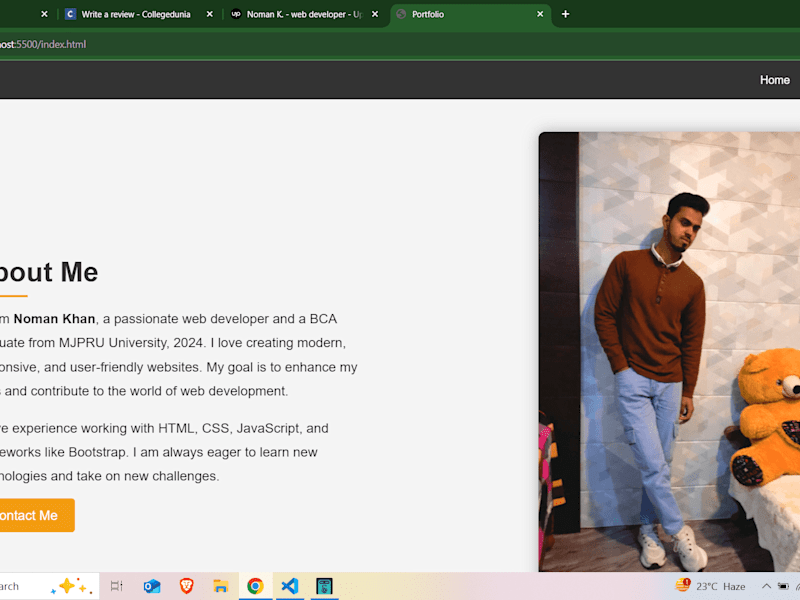
Task: Click the profile photo with teddy bear
Action: (x=669, y=352)
